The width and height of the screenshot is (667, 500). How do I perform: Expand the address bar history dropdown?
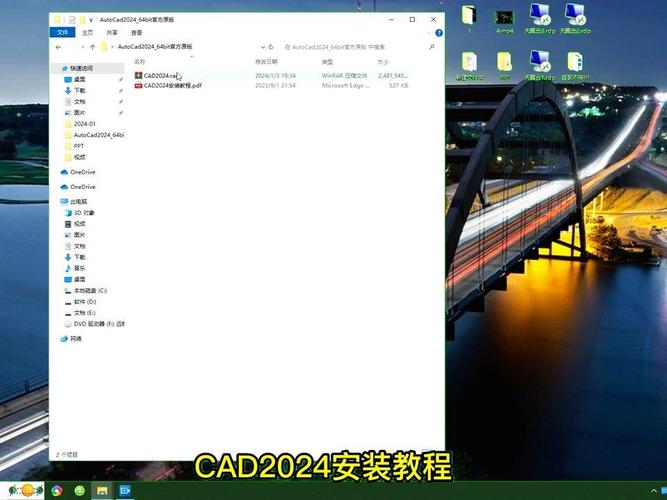coord(262,47)
